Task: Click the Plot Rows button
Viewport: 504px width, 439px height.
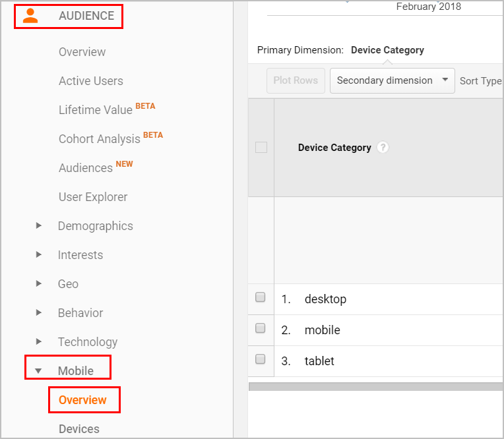Action: 296,80
